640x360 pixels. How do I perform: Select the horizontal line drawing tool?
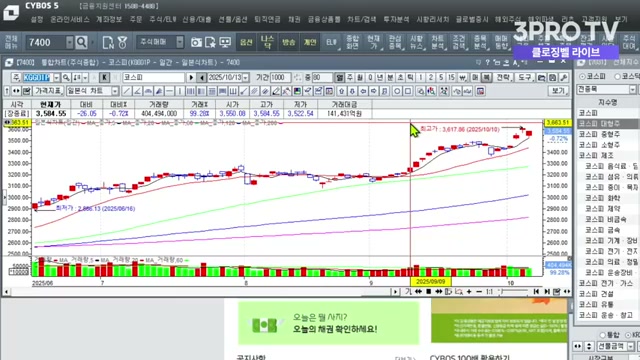[x=169, y=91]
